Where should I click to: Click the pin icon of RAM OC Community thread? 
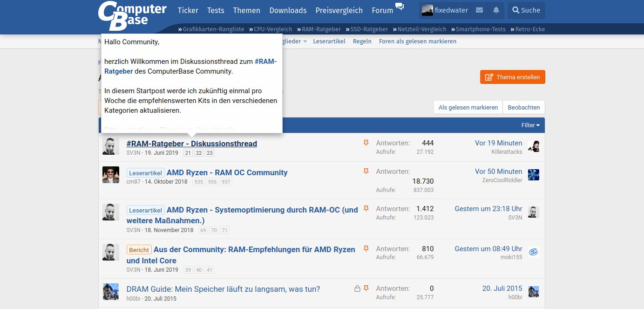[366, 172]
